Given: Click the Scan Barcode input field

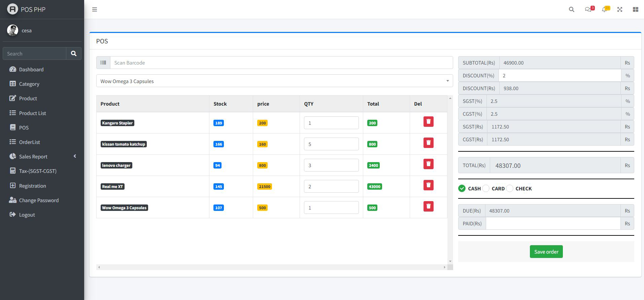Looking at the screenshot, I should click(x=281, y=63).
